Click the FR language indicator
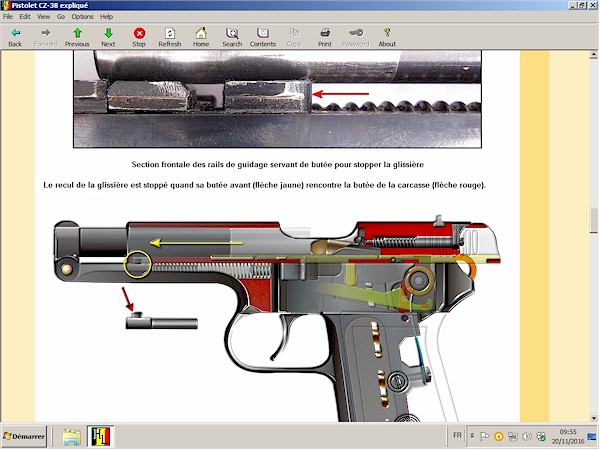 coord(457,435)
